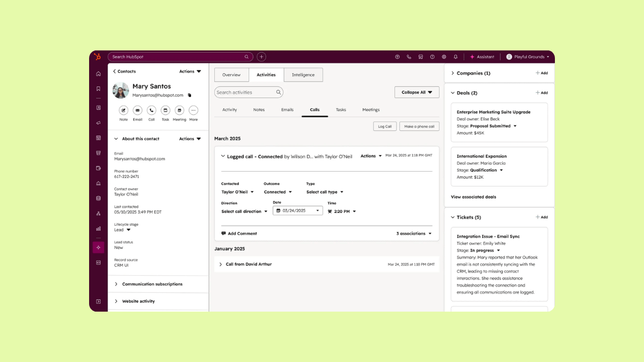Open the 3 associations dropdown
The height and width of the screenshot is (362, 644).
[x=414, y=234]
